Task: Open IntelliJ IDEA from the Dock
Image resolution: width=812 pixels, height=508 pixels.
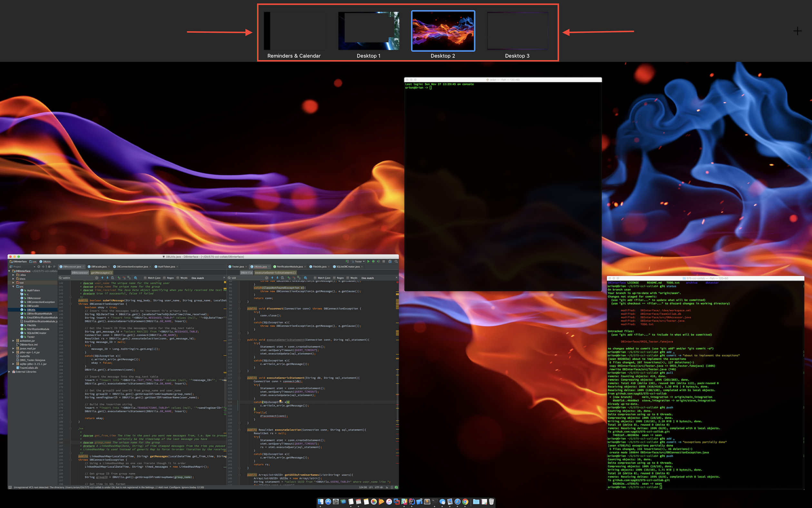Action: click(x=412, y=502)
